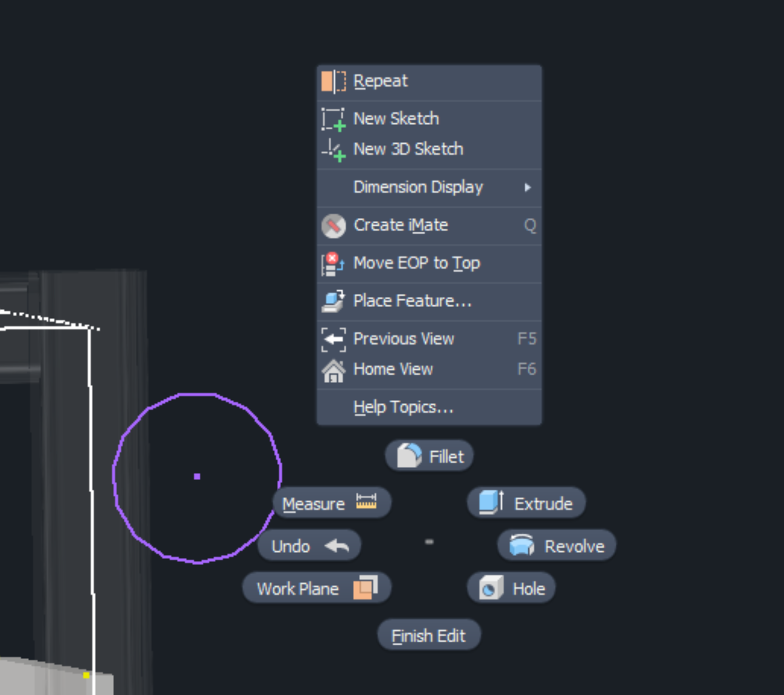The width and height of the screenshot is (784, 695).
Task: Choose New 3D Sketch
Action: tap(407, 149)
